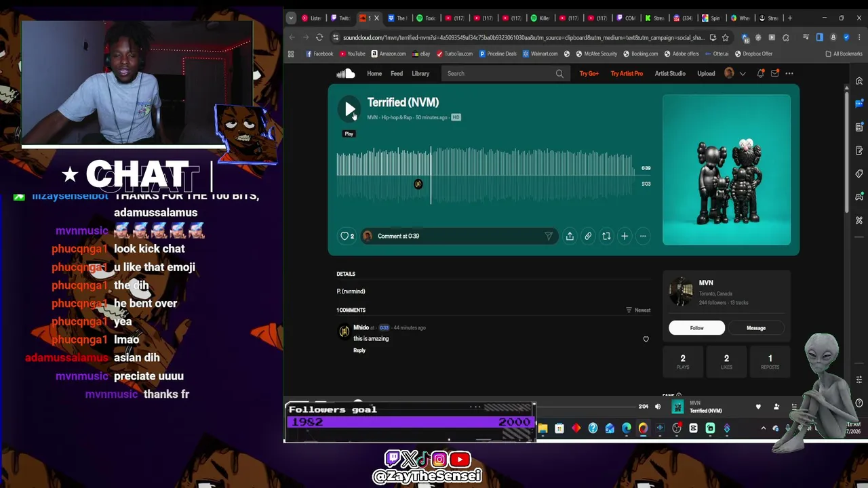Open Microsoft Edge from the taskbar

click(626, 428)
